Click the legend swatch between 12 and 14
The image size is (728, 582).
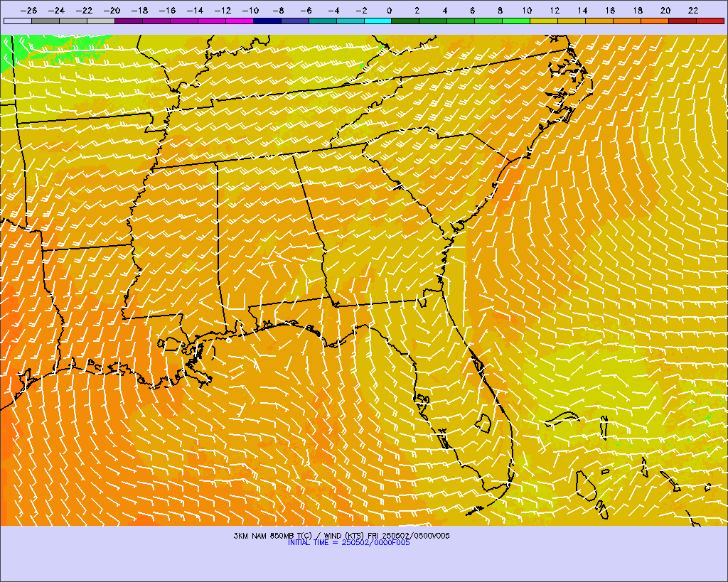[x=572, y=21]
